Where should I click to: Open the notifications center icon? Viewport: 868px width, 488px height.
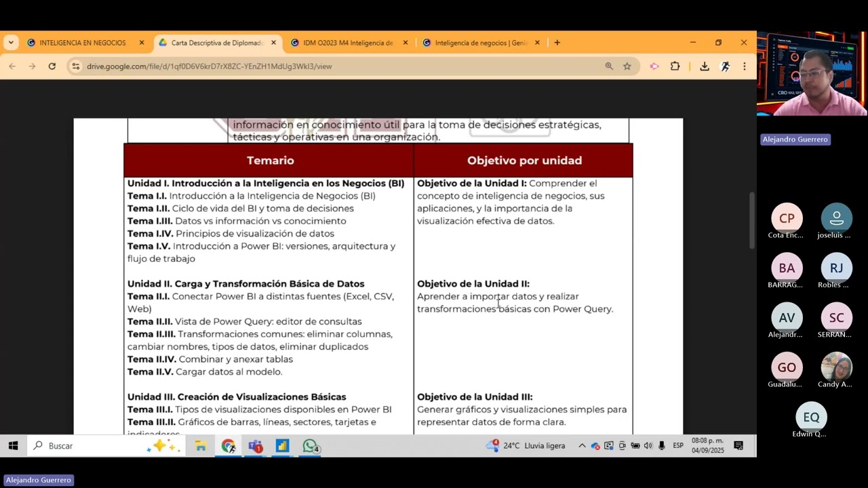(x=739, y=446)
